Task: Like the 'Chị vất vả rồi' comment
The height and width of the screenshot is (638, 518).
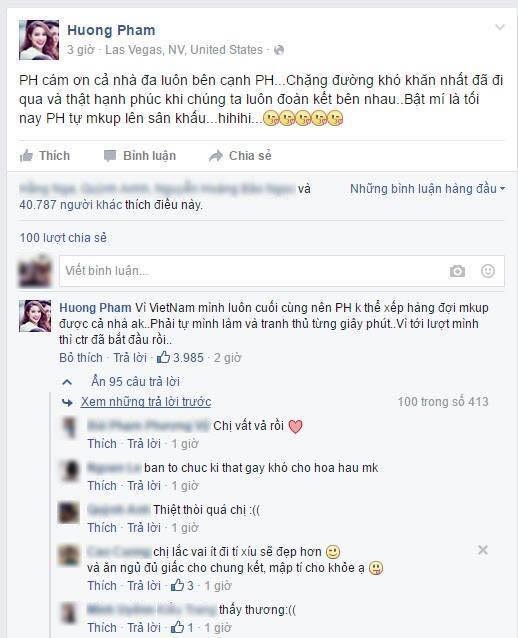Action: [102, 444]
